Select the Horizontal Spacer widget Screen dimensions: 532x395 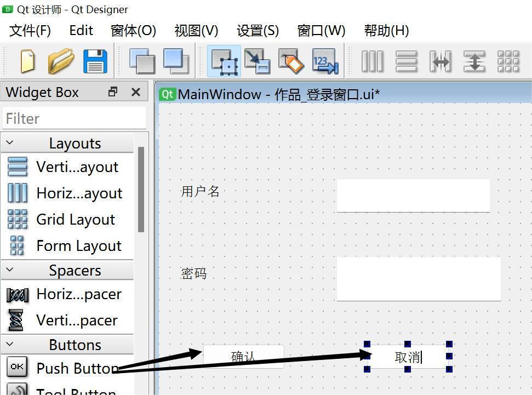click(67, 294)
